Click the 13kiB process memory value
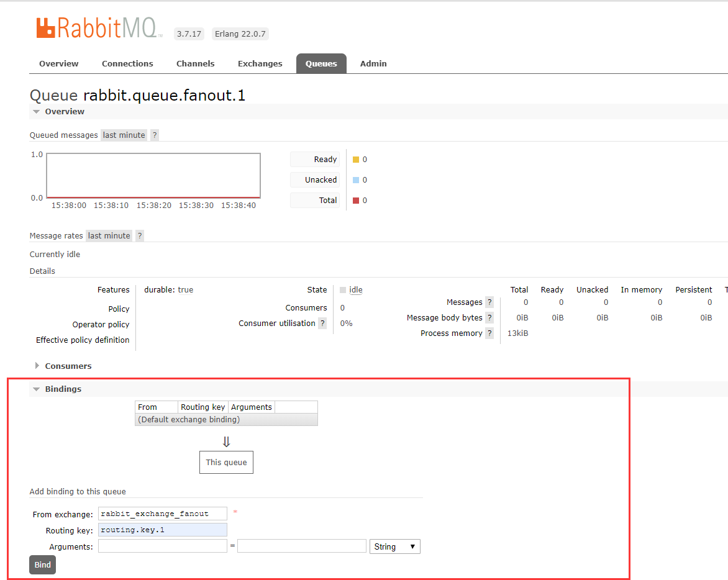 tap(517, 333)
